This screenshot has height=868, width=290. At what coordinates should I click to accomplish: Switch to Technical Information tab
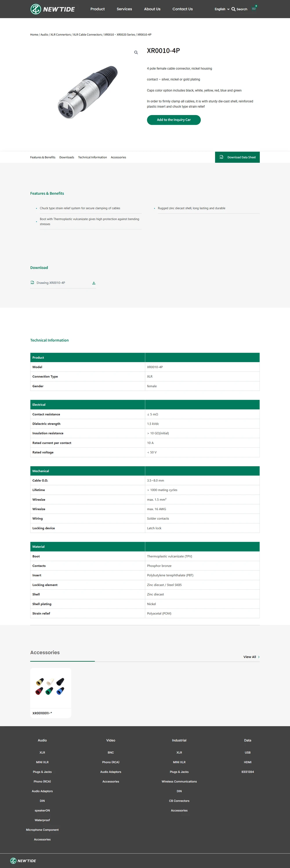tap(93, 157)
